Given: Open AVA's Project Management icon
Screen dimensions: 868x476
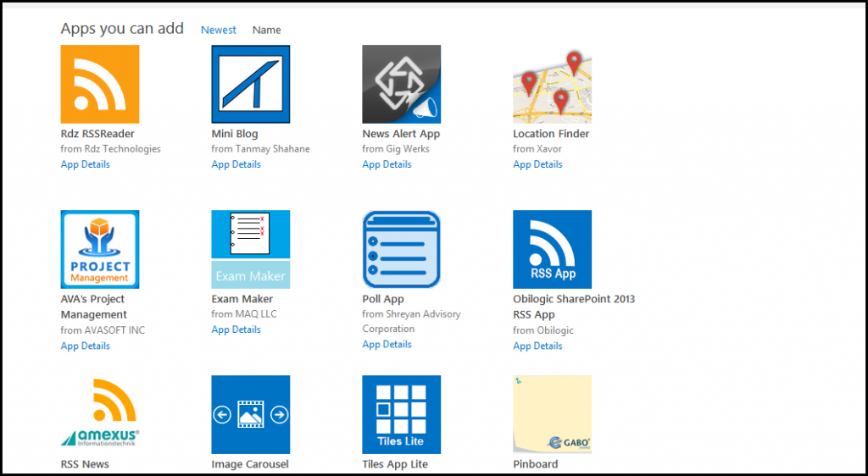Looking at the screenshot, I should [x=100, y=249].
